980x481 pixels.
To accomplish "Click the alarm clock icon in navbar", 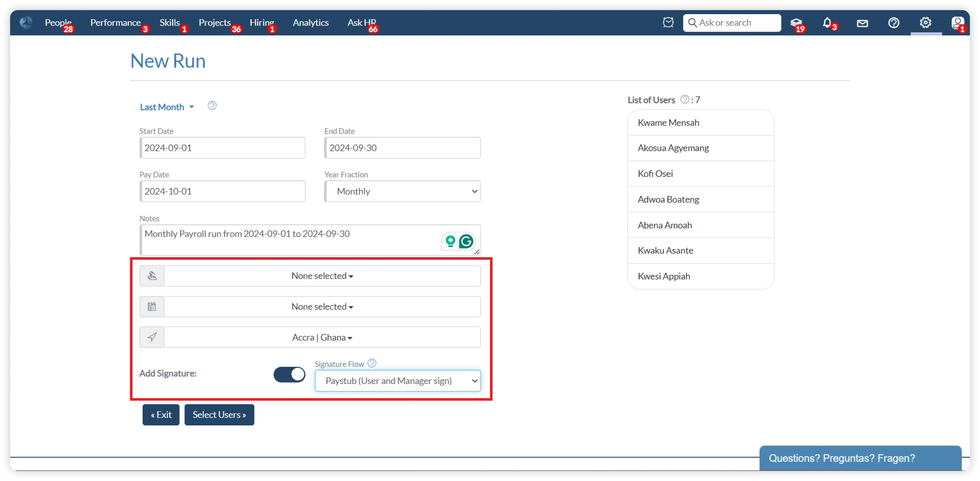I will (668, 23).
